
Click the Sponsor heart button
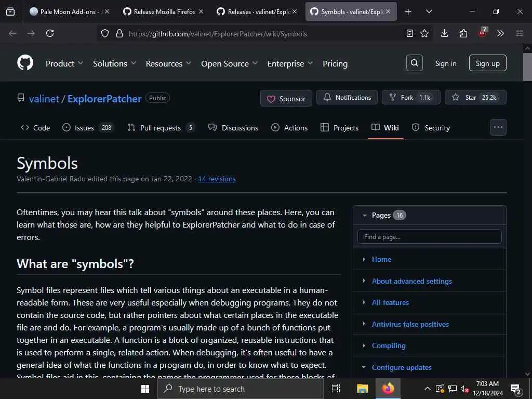[286, 98]
